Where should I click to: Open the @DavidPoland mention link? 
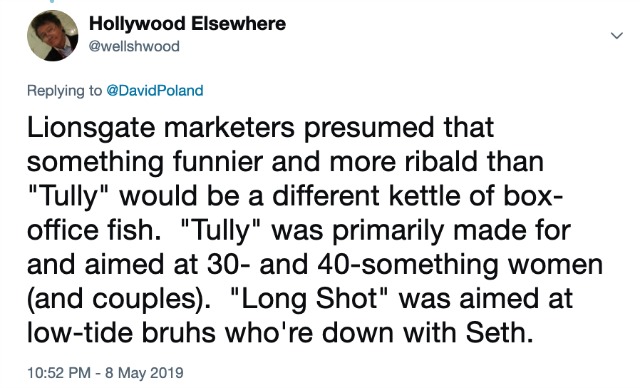(155, 90)
